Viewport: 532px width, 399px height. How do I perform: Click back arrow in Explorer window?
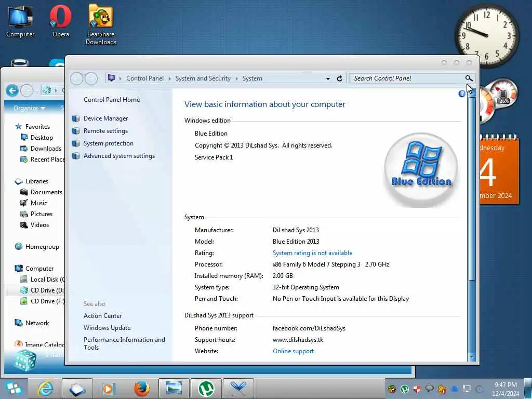[12, 90]
